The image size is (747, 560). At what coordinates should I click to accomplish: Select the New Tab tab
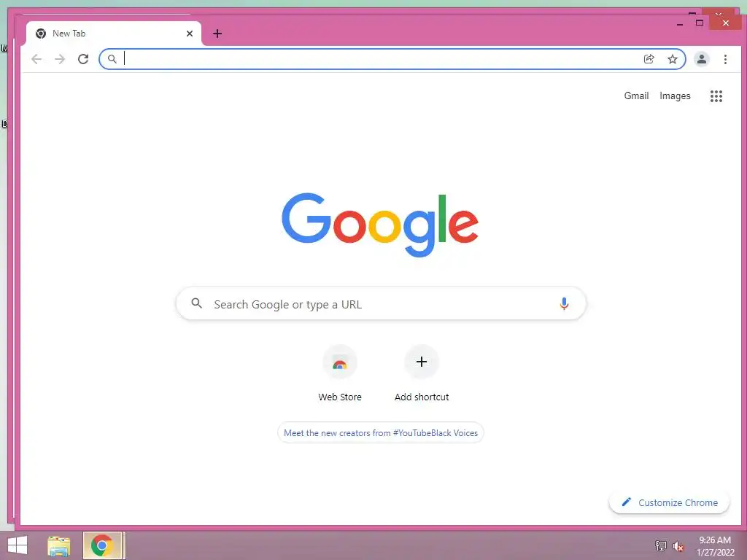114,34
